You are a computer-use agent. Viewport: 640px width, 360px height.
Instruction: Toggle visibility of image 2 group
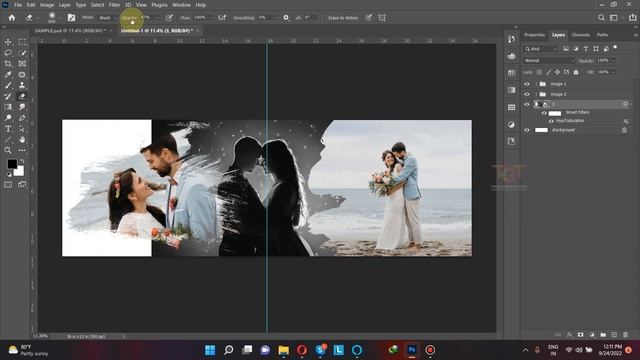point(527,94)
